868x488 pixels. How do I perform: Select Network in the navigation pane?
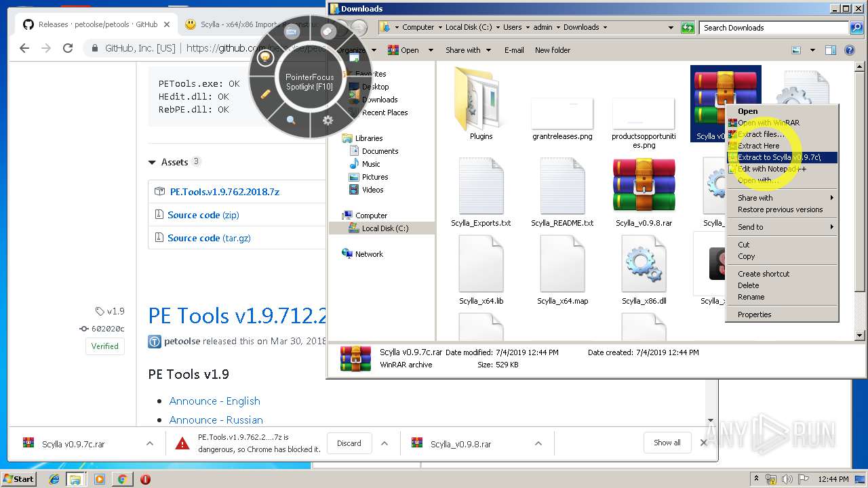(x=369, y=254)
